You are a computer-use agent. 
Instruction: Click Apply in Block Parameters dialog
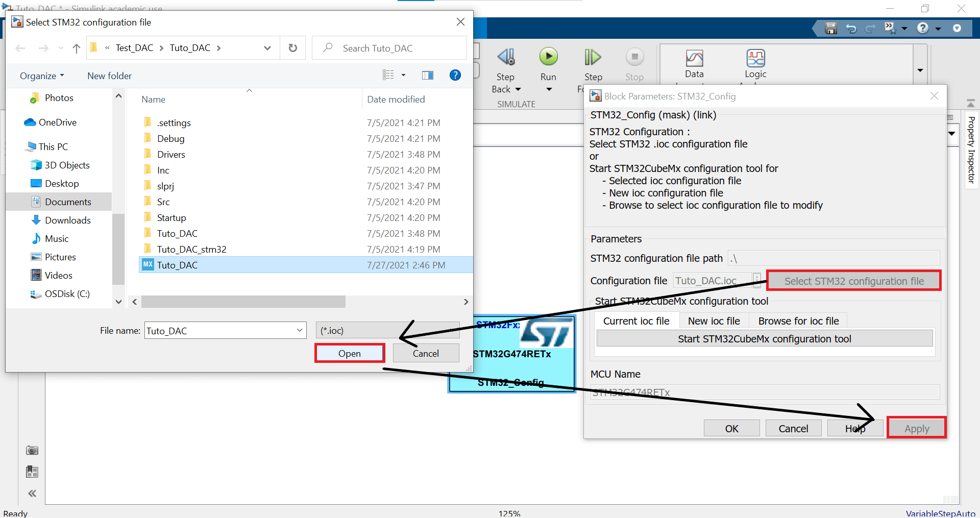point(917,429)
